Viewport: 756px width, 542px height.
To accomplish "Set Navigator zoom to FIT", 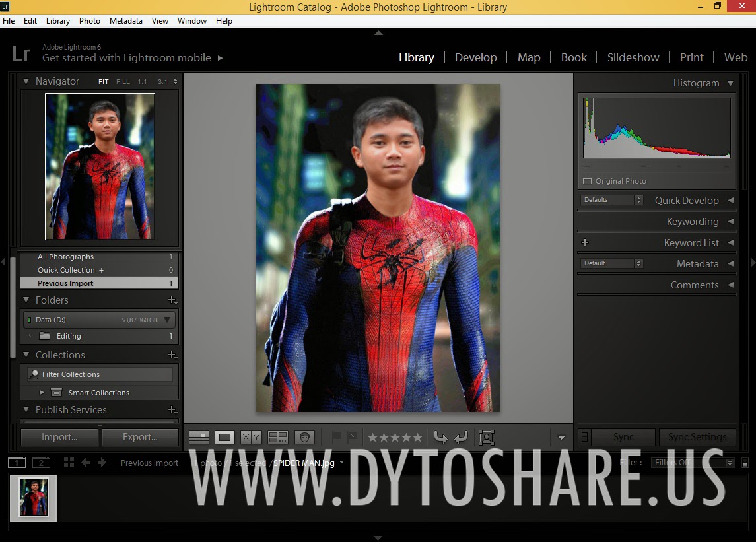I will click(x=103, y=81).
